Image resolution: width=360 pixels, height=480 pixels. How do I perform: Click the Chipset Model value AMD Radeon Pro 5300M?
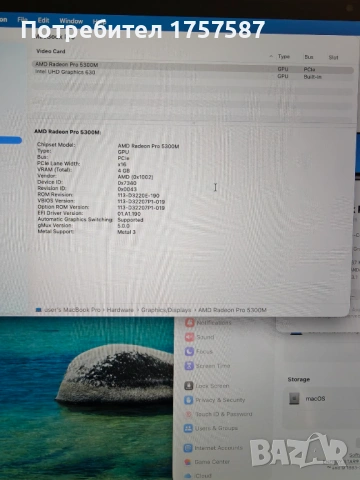[148, 146]
